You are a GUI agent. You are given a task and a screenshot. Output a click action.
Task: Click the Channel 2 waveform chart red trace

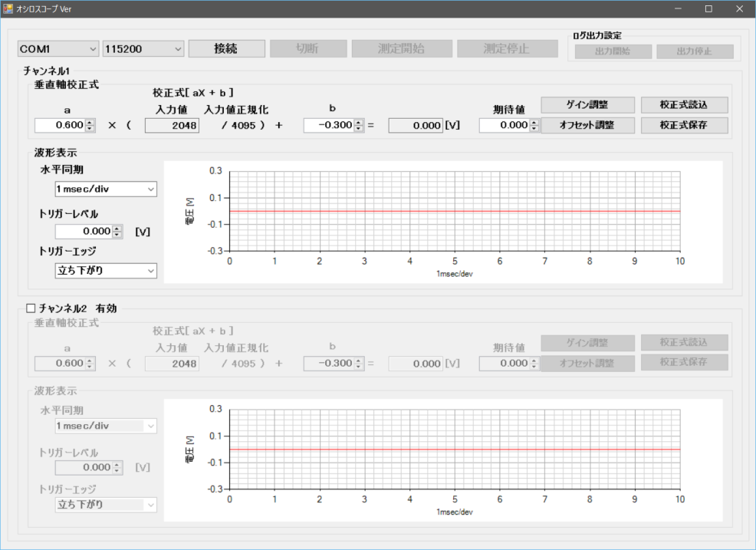coord(455,450)
